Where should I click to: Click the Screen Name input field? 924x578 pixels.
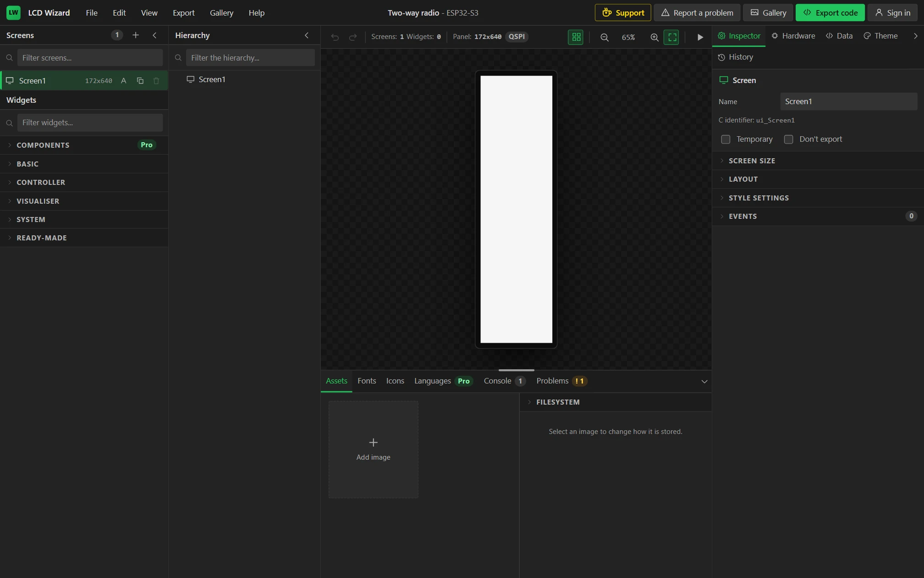pyautogui.click(x=848, y=102)
